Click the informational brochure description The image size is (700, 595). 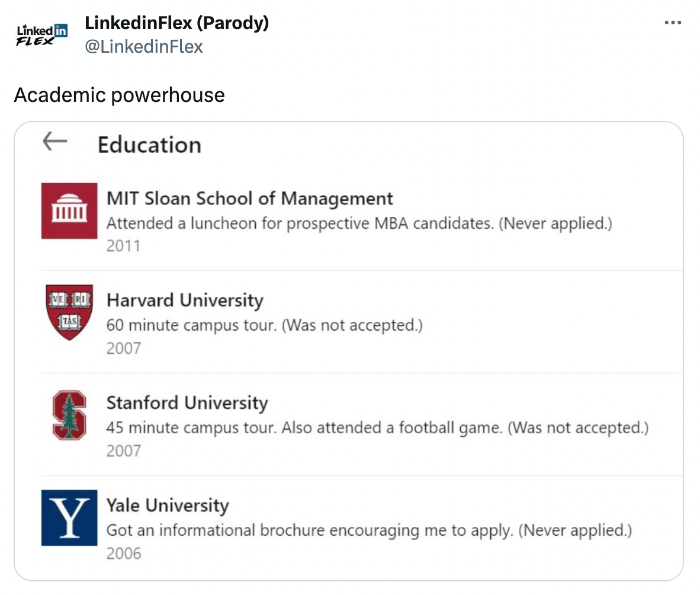click(368, 530)
